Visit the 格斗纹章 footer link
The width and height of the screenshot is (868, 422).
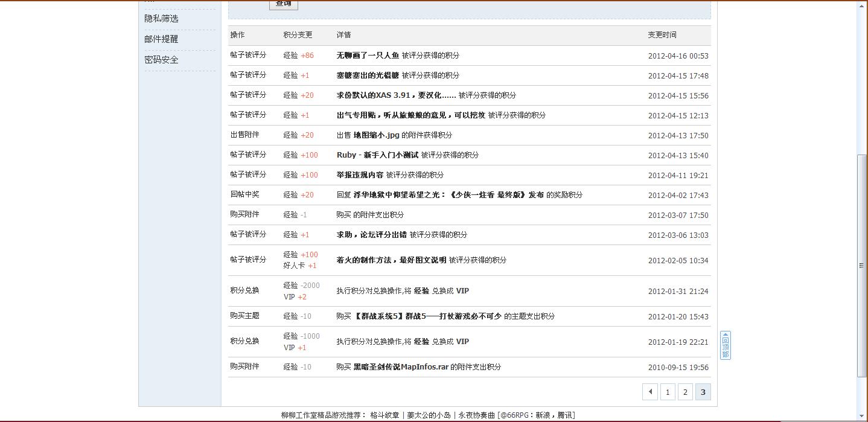click(385, 415)
